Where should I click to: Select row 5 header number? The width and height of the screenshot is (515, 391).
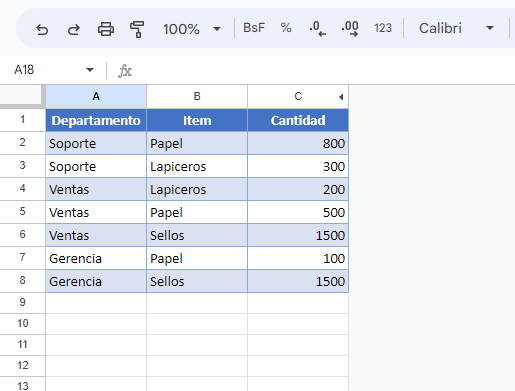coord(22,212)
